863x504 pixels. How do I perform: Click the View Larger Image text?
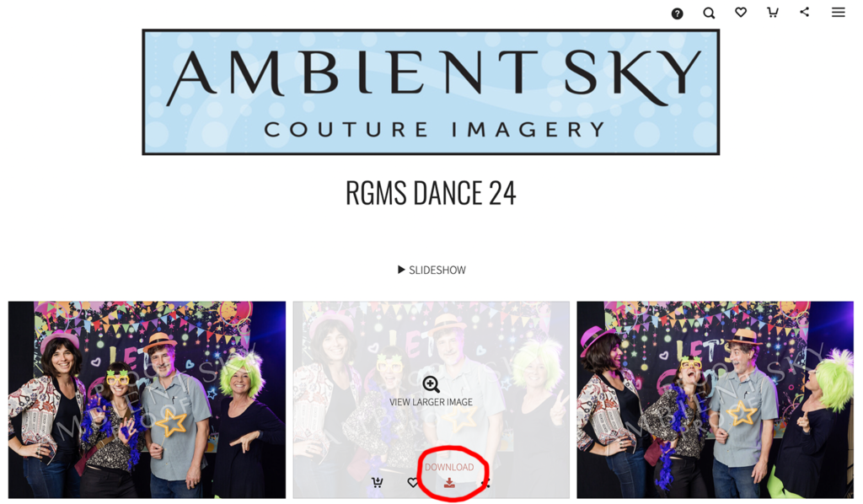point(431,402)
